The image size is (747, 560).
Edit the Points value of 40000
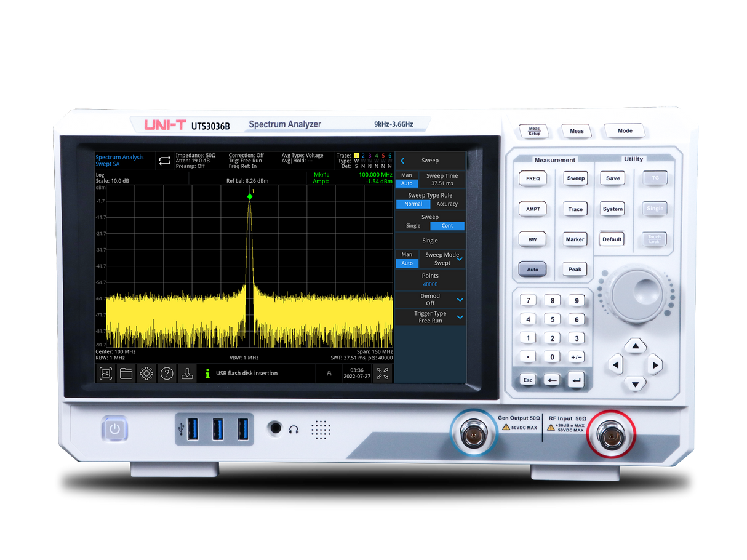coord(429,284)
